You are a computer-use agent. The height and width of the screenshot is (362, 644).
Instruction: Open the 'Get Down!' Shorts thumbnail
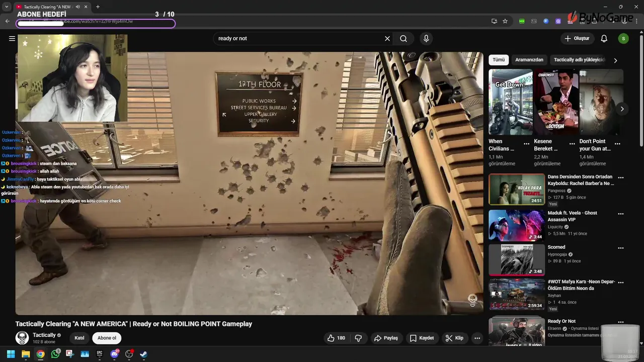coord(511,102)
